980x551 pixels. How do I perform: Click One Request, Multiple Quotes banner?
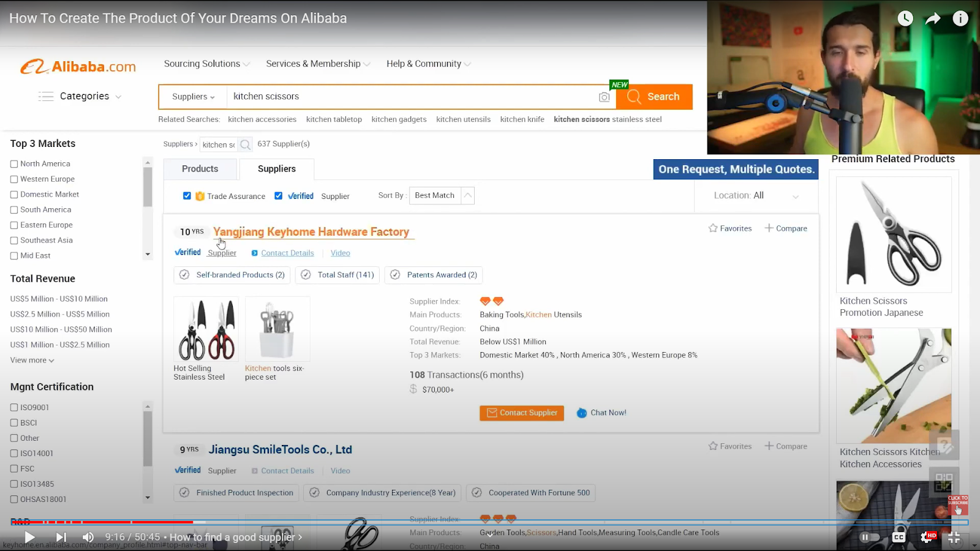pyautogui.click(x=736, y=169)
